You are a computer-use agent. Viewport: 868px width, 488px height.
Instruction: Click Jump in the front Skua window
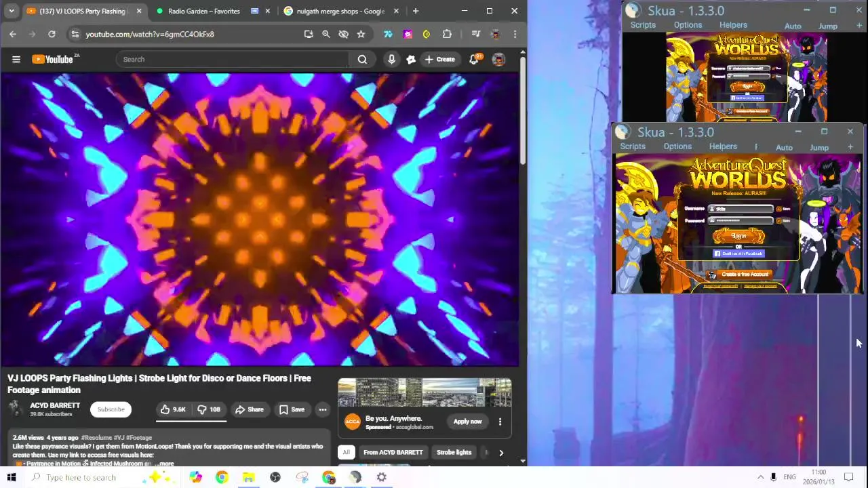[819, 148]
